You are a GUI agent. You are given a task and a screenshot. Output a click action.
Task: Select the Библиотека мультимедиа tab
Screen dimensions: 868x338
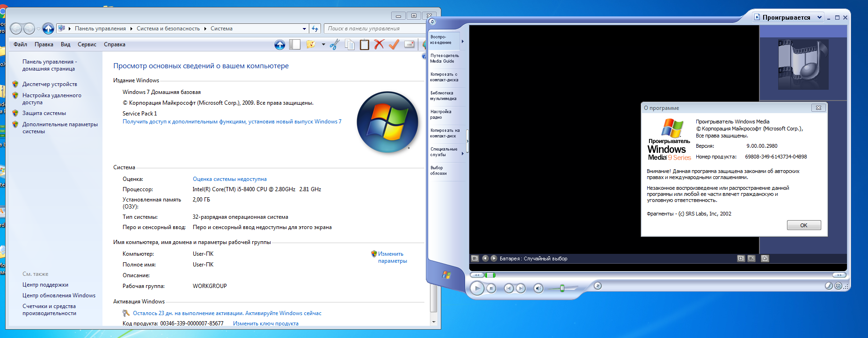[444, 96]
